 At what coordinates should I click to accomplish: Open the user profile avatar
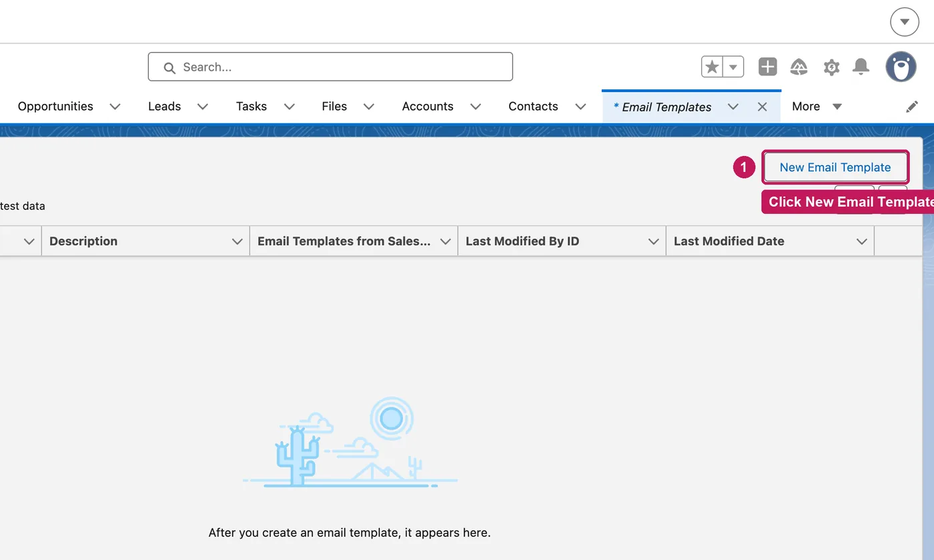901,67
